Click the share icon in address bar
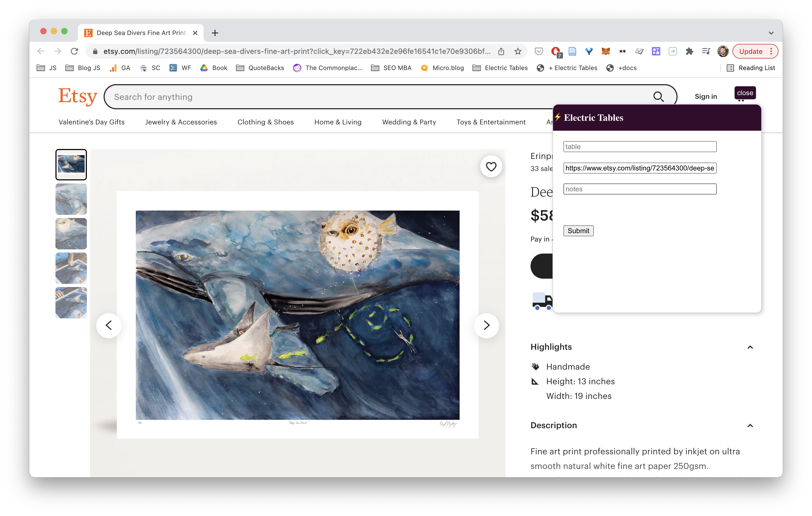The height and width of the screenshot is (516, 812). pos(501,51)
